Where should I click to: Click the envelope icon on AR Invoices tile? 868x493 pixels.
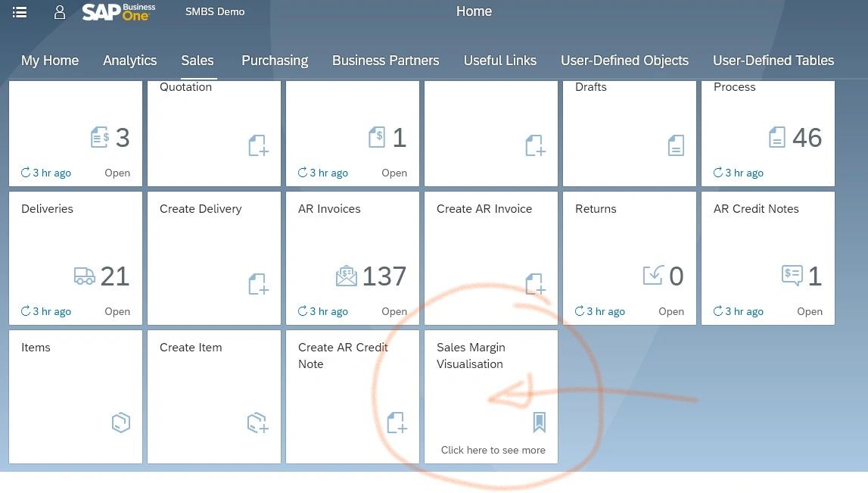click(x=346, y=276)
